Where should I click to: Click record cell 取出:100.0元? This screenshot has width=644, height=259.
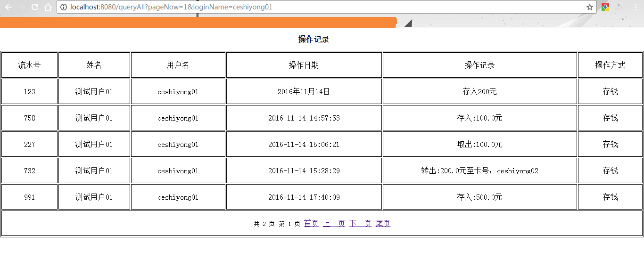[480, 144]
